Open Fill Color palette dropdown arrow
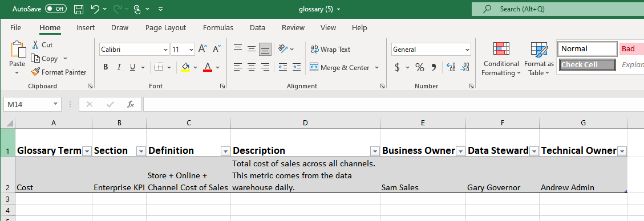 tap(195, 67)
